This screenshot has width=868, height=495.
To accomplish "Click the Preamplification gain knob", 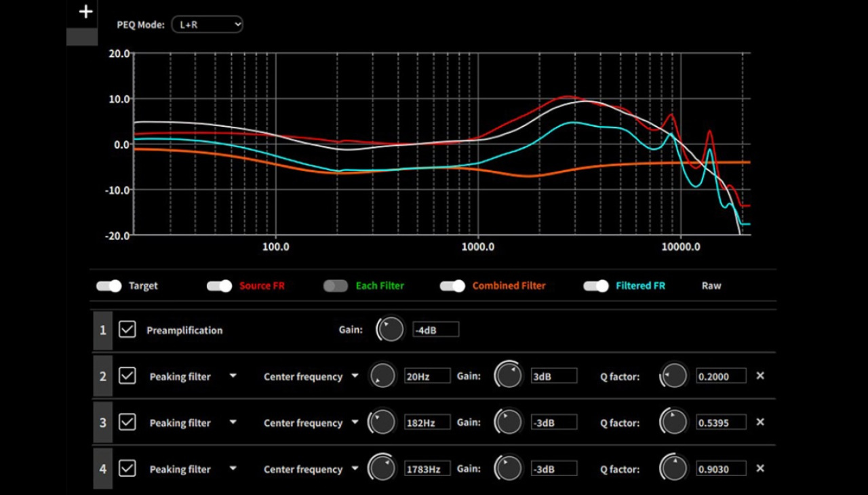I will point(390,330).
